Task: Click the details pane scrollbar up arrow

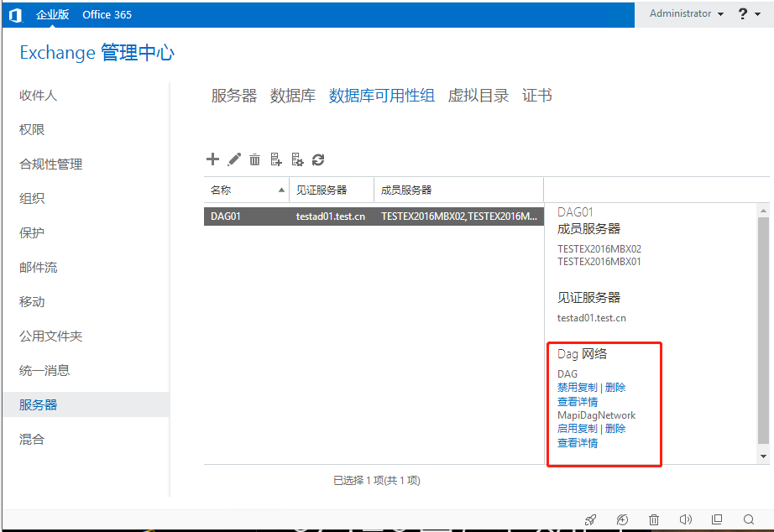Action: click(x=763, y=211)
